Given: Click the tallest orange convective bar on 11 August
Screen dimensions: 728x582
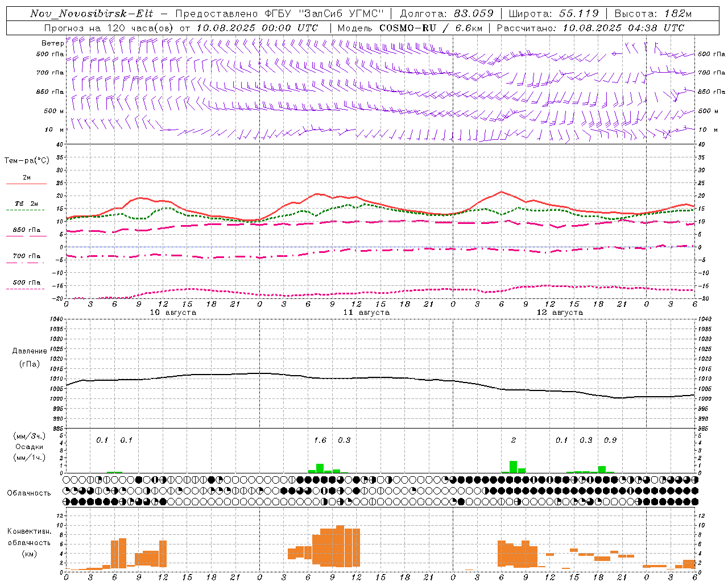Looking at the screenshot, I should click(340, 546).
